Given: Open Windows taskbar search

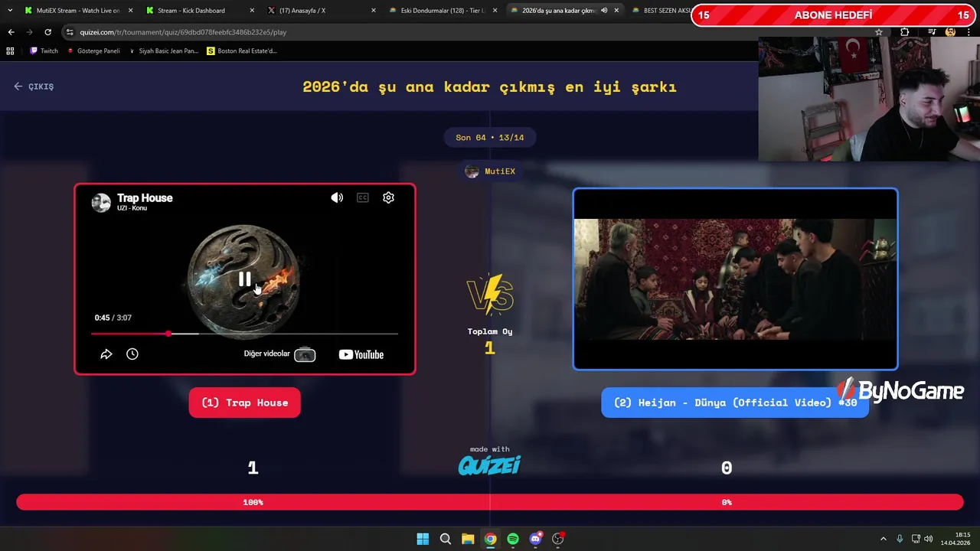Looking at the screenshot, I should (445, 539).
